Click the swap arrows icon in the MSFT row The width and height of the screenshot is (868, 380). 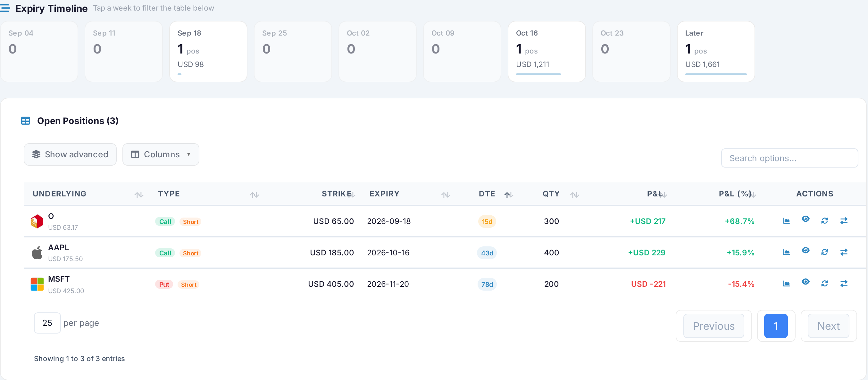click(844, 284)
